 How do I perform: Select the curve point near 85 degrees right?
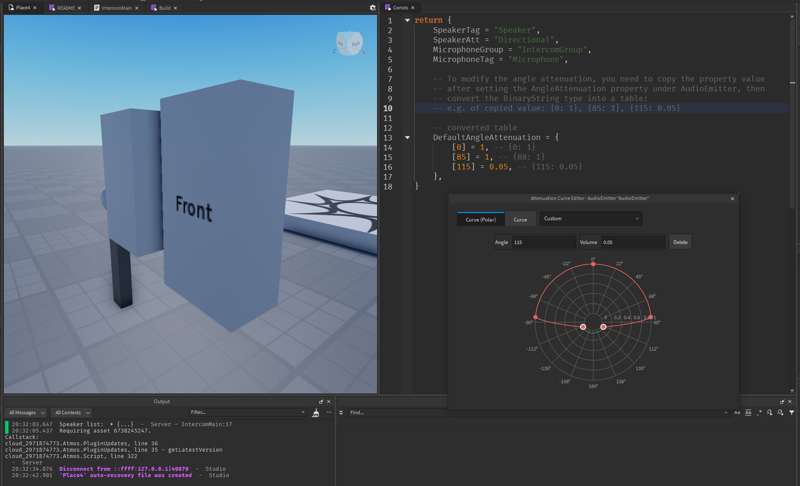point(651,318)
